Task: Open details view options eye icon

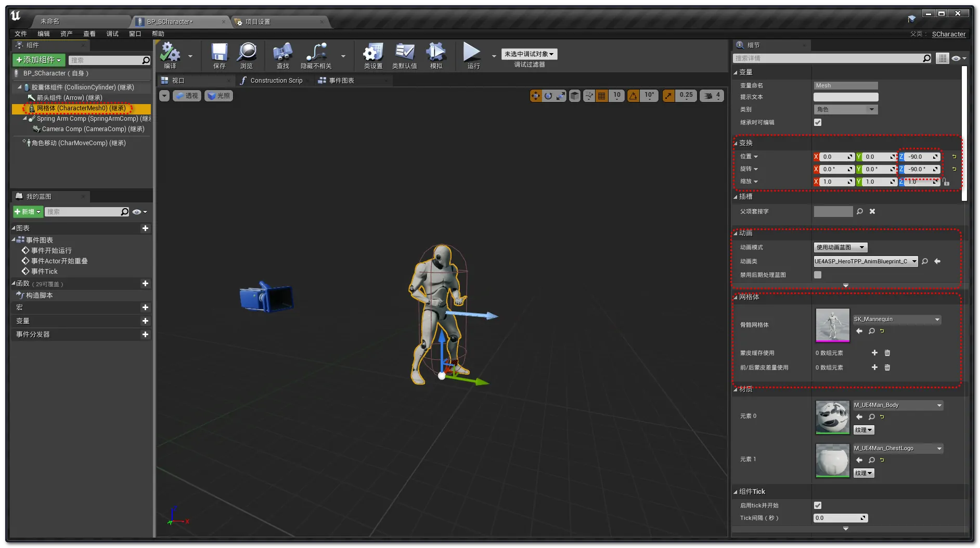Action: [959, 58]
